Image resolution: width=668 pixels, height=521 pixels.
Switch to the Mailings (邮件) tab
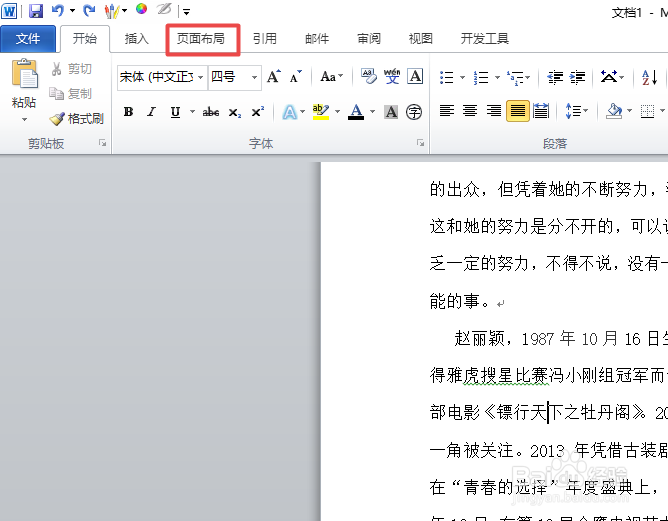click(x=317, y=39)
